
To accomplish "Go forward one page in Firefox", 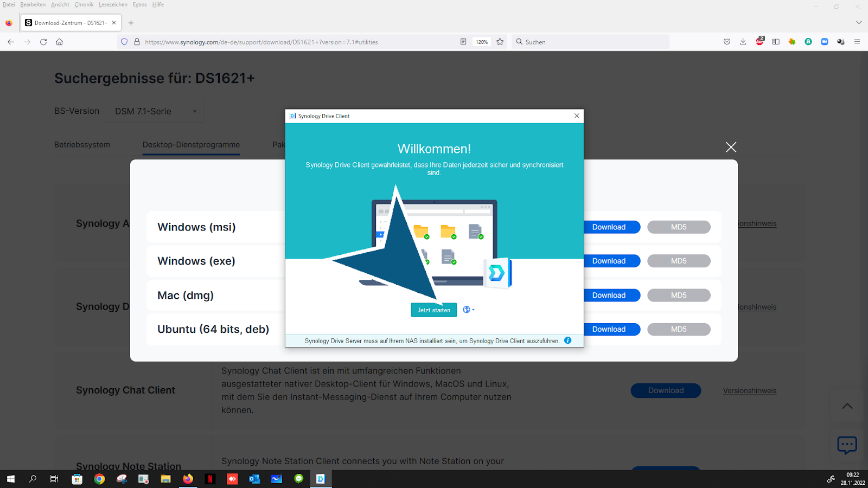I will [27, 42].
